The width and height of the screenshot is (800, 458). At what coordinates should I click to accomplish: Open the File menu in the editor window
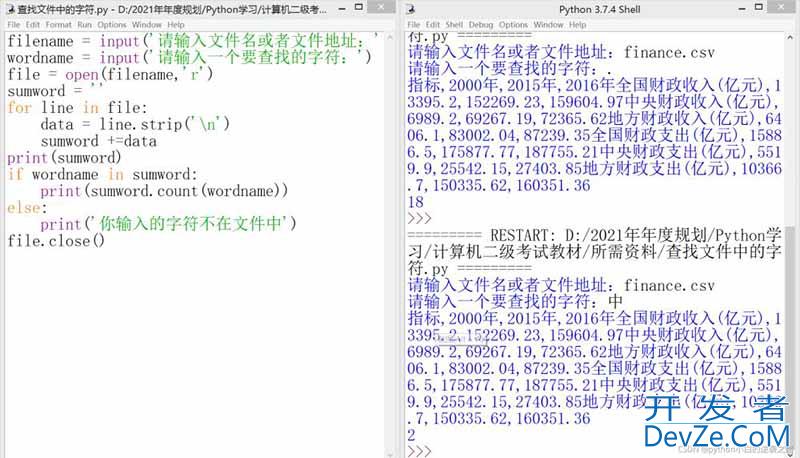(x=13, y=24)
